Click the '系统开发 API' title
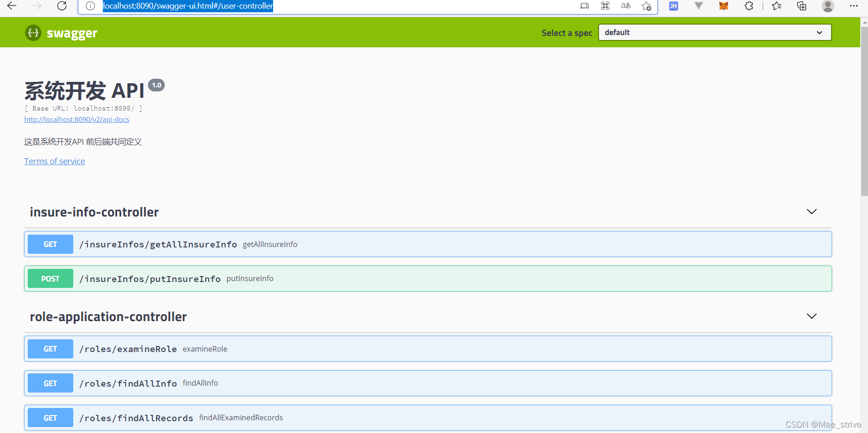Image resolution: width=868 pixels, height=433 pixels. coord(85,91)
